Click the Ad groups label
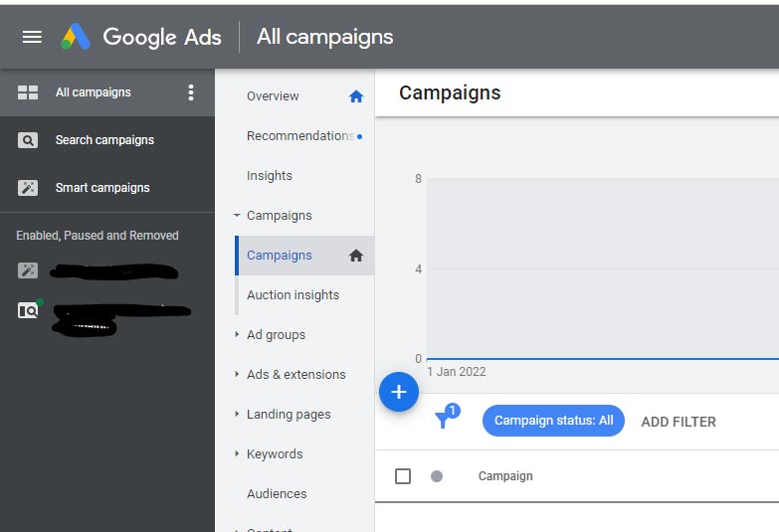This screenshot has height=532, width=779. 277,335
